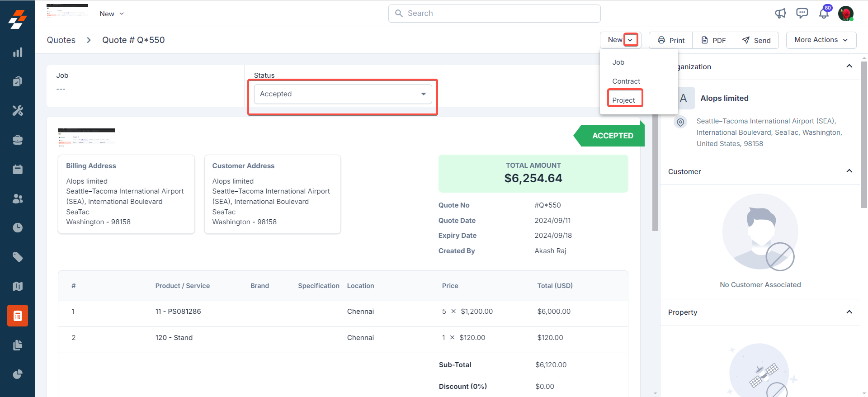Click the Search input field

tap(494, 14)
